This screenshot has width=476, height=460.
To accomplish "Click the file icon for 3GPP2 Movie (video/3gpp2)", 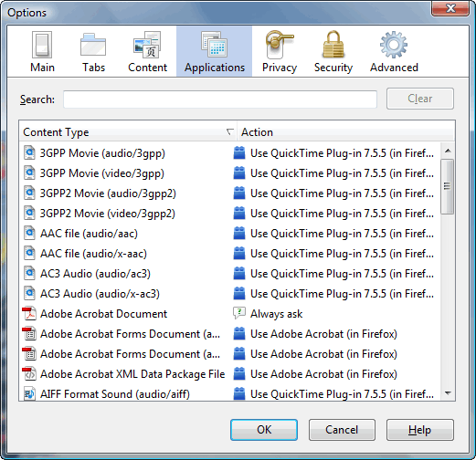I will coord(29,214).
